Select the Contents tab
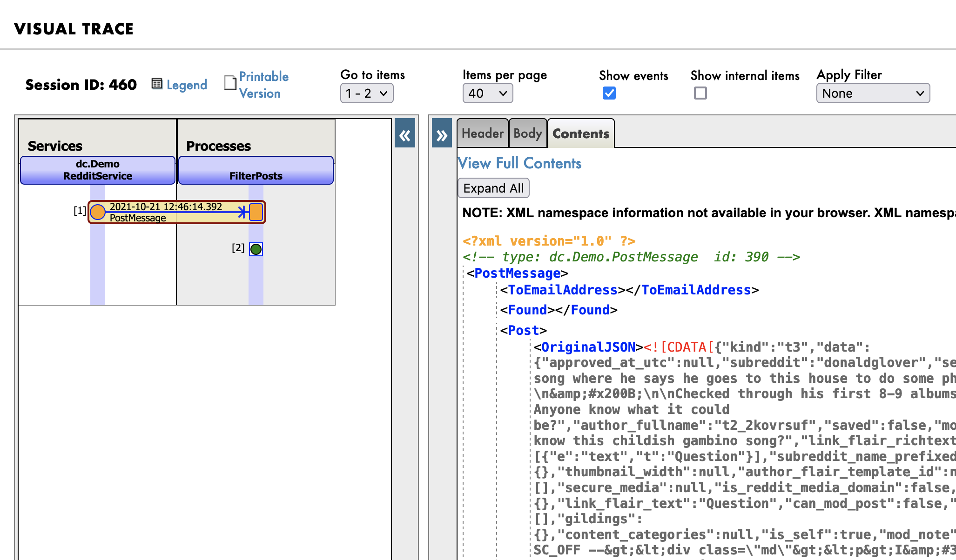The width and height of the screenshot is (956, 560). tap(580, 133)
